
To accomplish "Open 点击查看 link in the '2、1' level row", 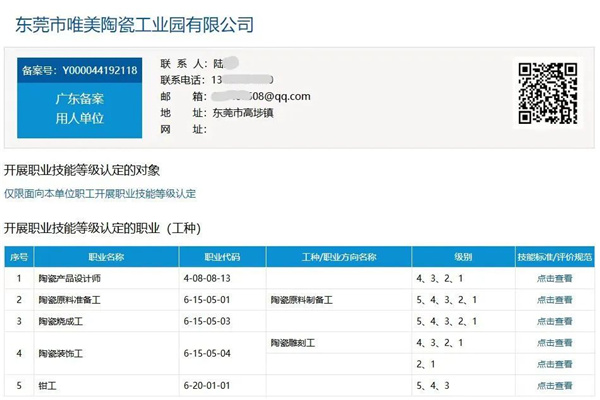I will click(554, 364).
